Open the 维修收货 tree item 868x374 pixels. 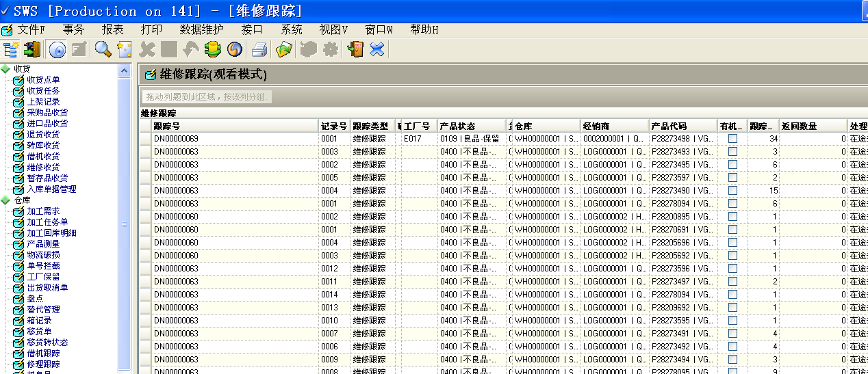42,168
